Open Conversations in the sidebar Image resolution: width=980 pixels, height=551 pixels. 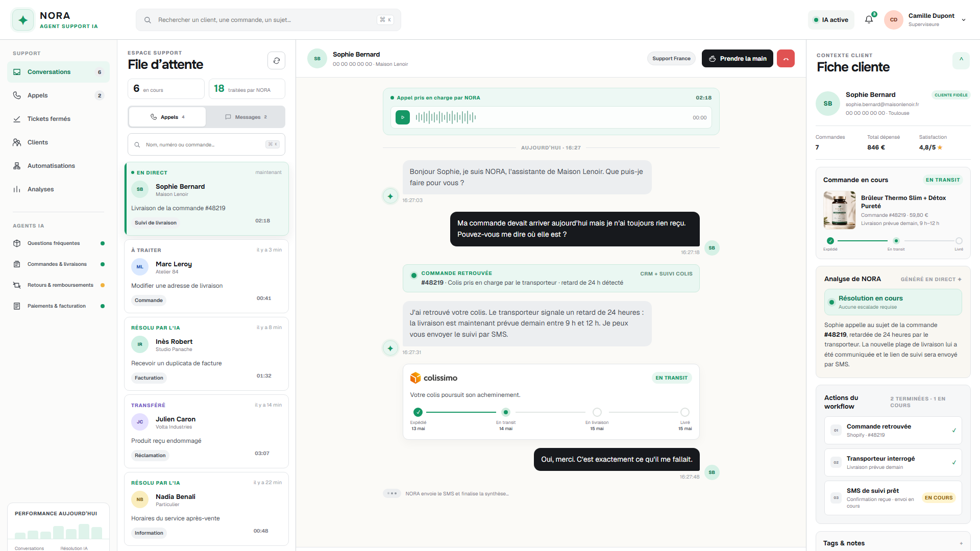click(58, 72)
